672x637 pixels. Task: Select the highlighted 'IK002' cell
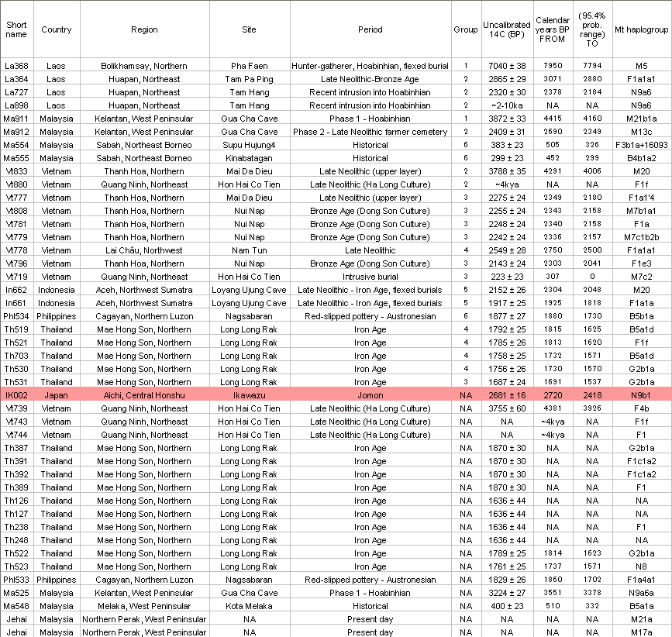17,395
